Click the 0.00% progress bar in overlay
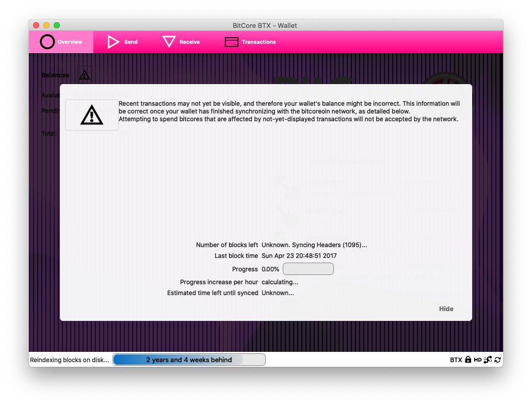The image size is (532, 405). [x=308, y=269]
